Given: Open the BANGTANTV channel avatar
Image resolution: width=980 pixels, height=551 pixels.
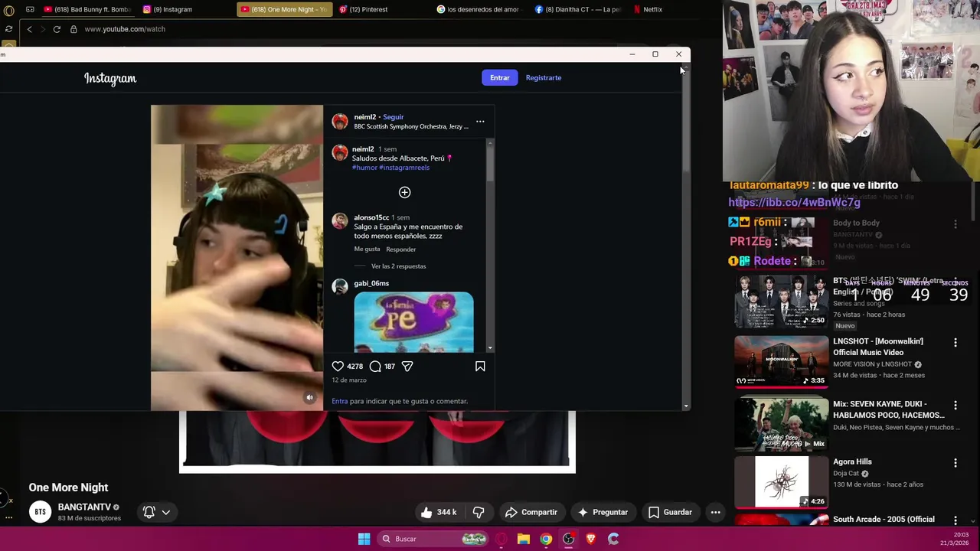Looking at the screenshot, I should (40, 511).
